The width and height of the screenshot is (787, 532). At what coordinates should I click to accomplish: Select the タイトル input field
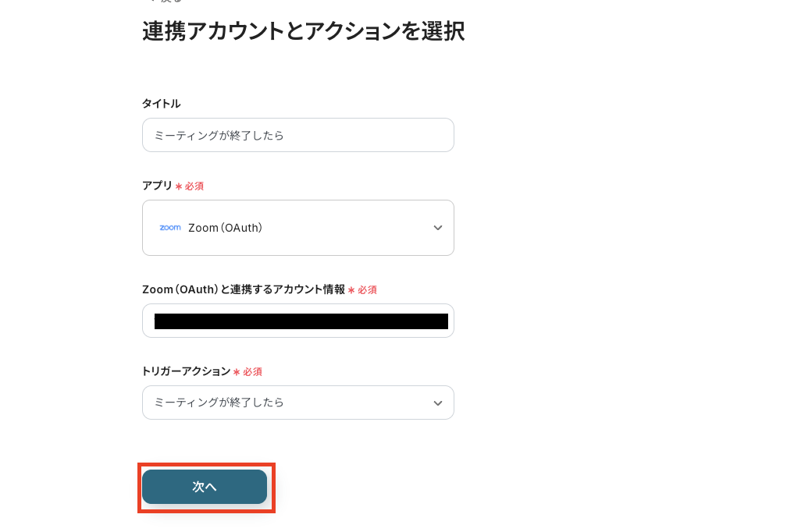pyautogui.click(x=298, y=134)
